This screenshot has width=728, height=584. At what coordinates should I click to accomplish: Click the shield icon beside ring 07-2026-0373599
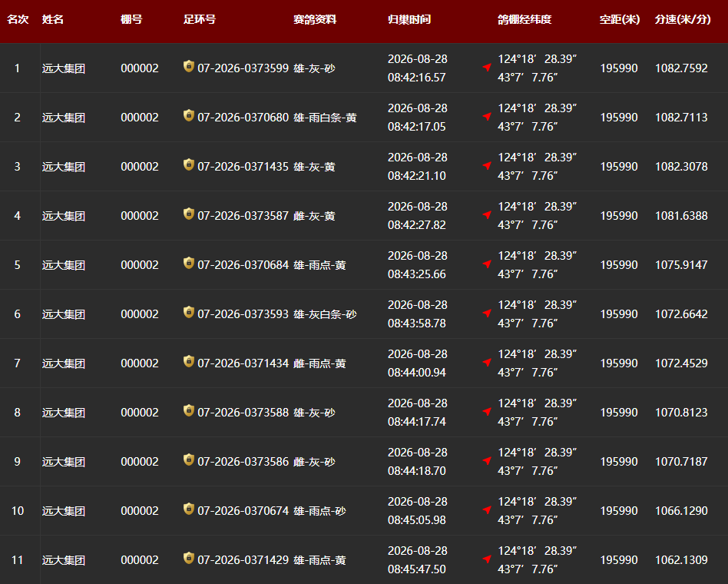click(188, 66)
